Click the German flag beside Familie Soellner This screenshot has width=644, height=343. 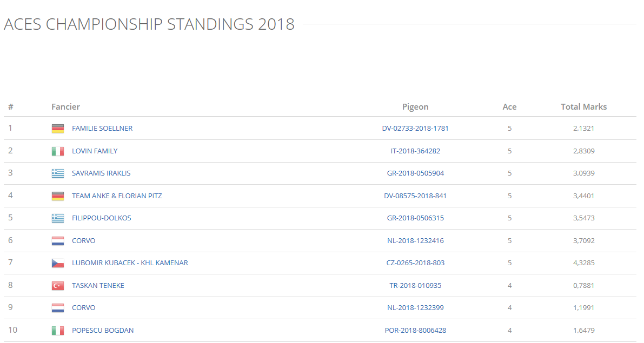tap(58, 129)
